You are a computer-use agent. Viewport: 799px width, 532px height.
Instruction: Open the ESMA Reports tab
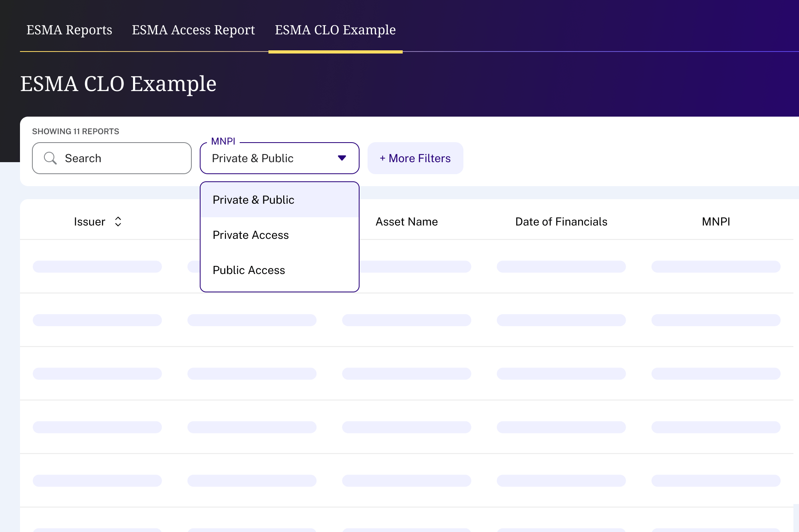pos(69,30)
